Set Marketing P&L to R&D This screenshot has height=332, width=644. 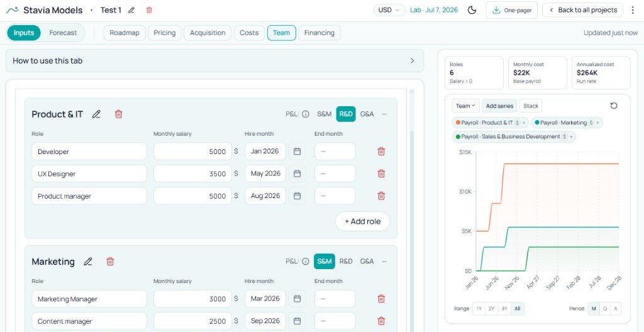[346, 262]
